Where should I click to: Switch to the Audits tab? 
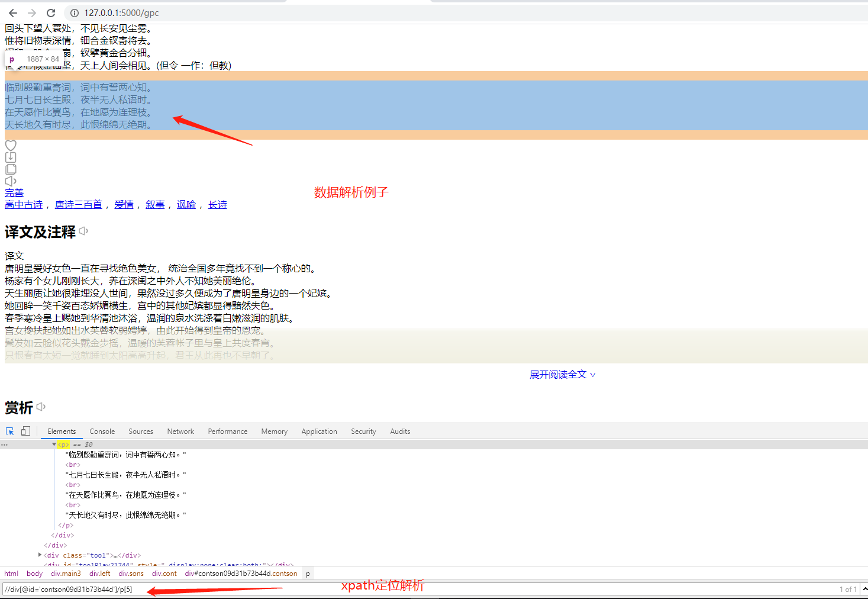click(400, 431)
